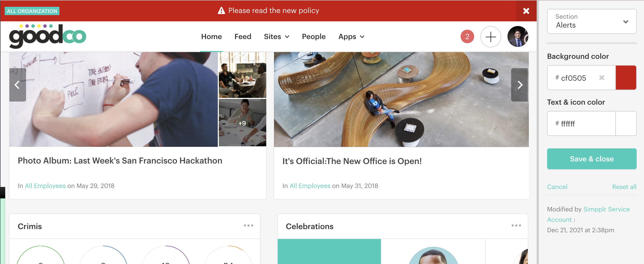Click the red background color swatch

[626, 78]
